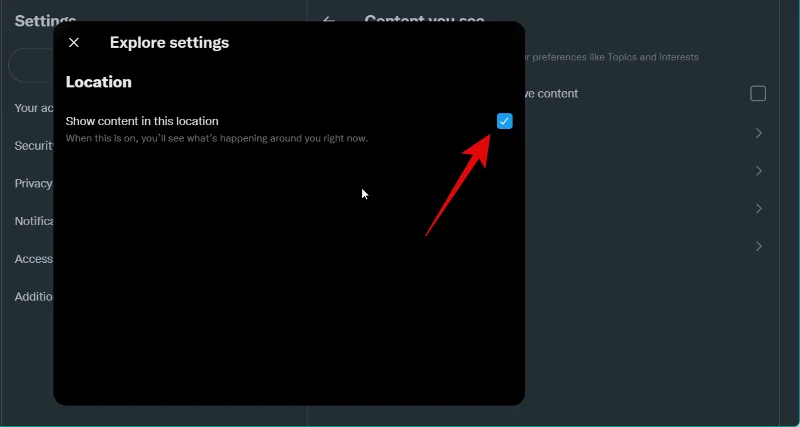Open the "Securit…" item in Settings sidebar
800x427 pixels.
tap(34, 146)
